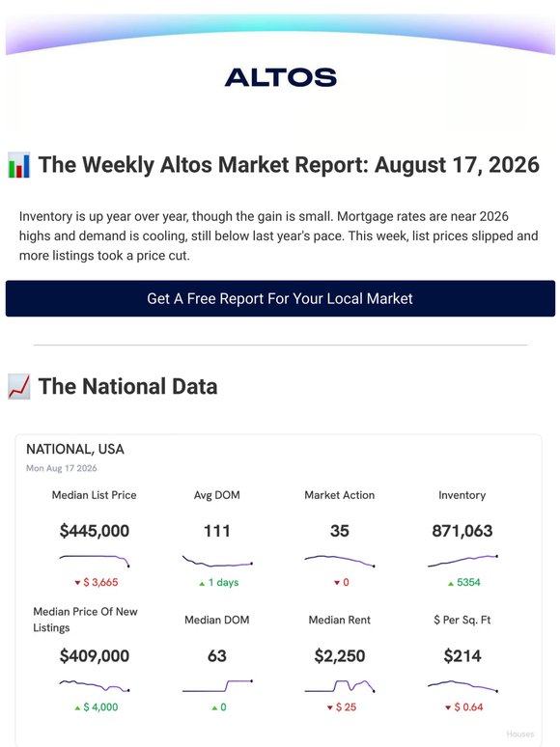Click the Median DOM sparkline chart

coord(217,685)
